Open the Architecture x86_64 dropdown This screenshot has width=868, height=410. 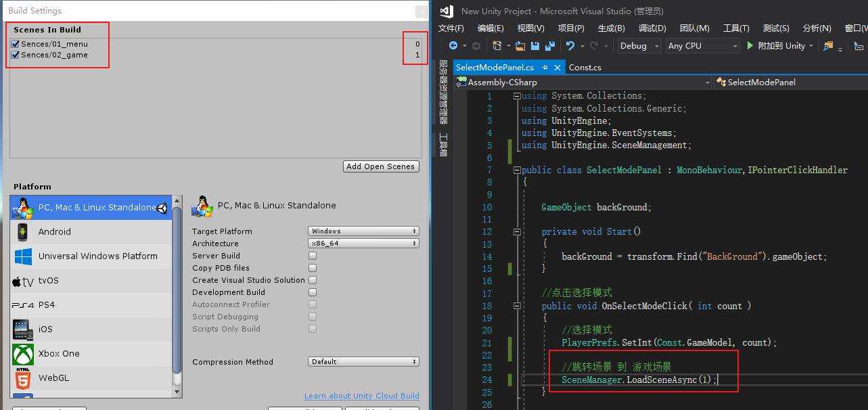(363, 244)
